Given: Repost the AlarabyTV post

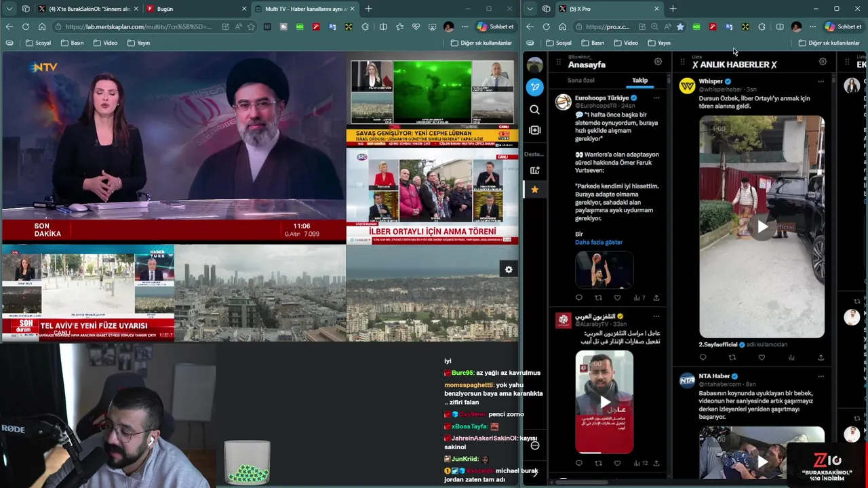Looking at the screenshot, I should click(x=598, y=464).
